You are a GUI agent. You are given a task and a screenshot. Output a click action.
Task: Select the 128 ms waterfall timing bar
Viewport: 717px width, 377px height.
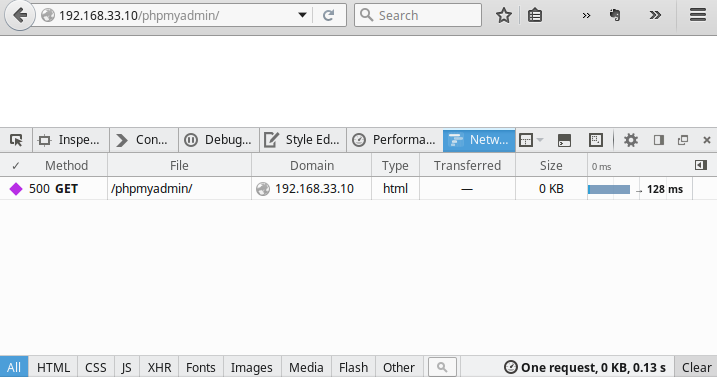pos(609,189)
